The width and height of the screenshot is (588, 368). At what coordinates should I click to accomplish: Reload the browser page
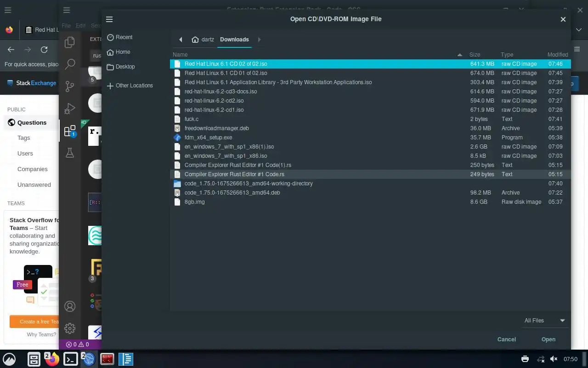click(44, 50)
